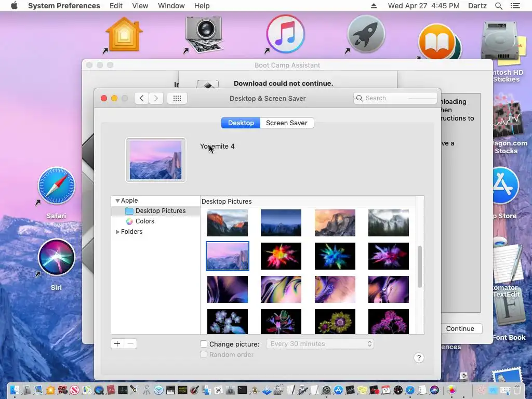Select the Stocks chart desktop icon
The width and height of the screenshot is (532, 399).
(507, 119)
